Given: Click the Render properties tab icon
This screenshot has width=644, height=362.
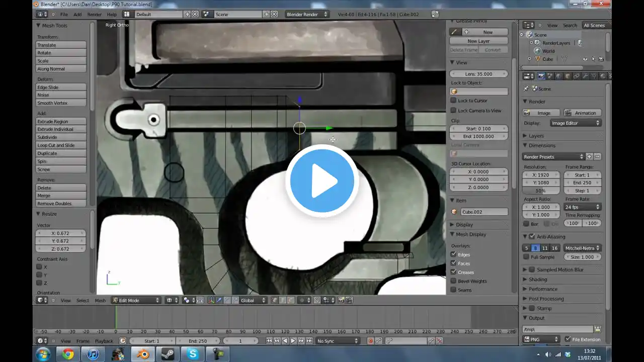Looking at the screenshot, I should click(541, 76).
